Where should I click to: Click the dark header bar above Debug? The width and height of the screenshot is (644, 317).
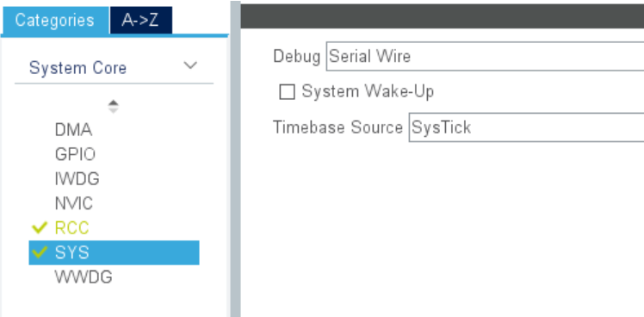pyautogui.click(x=443, y=16)
